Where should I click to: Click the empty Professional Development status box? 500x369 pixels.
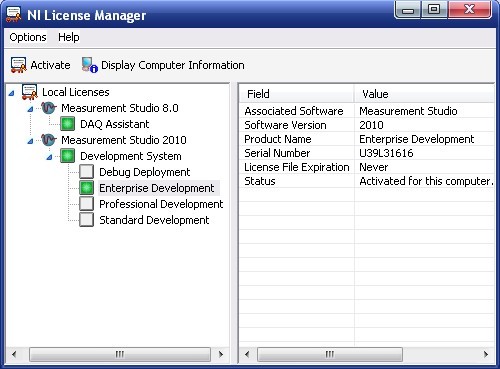tap(87, 204)
